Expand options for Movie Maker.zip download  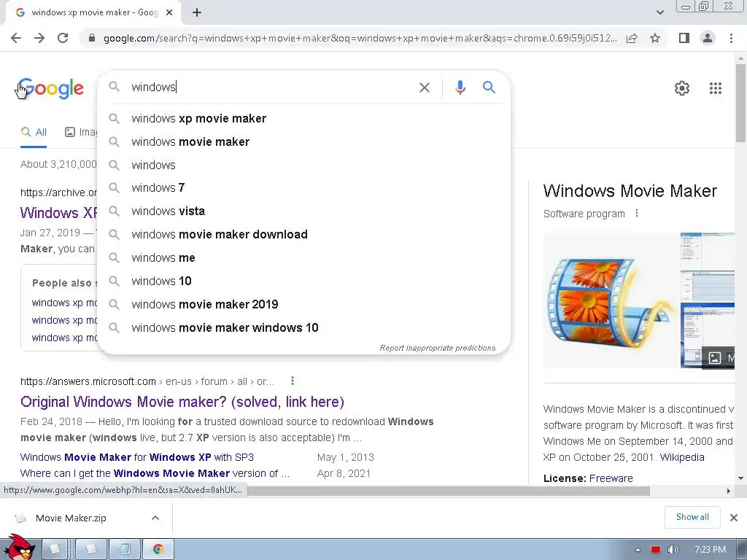click(x=155, y=518)
